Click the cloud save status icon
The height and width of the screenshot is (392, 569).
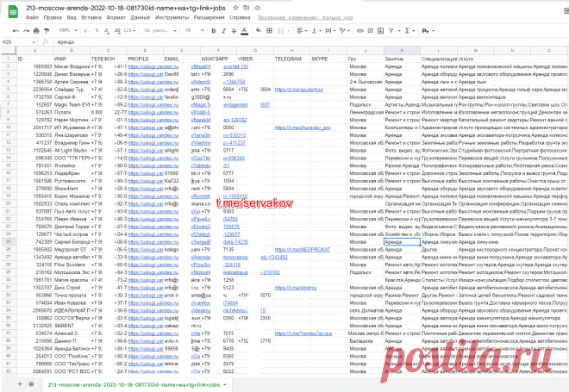coord(257,8)
